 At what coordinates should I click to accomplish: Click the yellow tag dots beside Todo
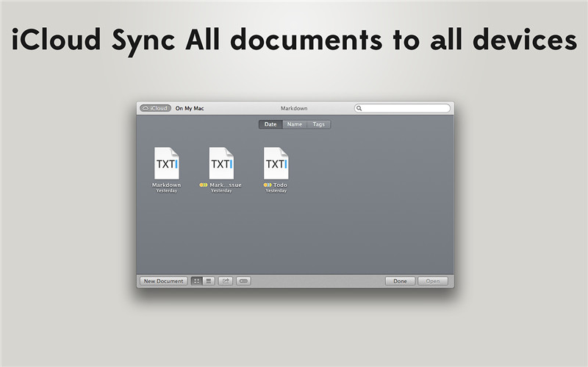tap(268, 185)
